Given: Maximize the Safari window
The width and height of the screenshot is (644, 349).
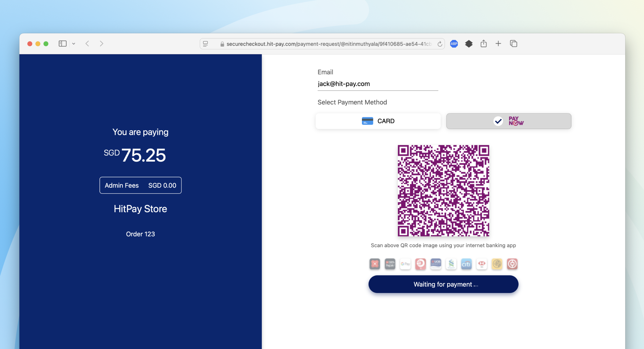Looking at the screenshot, I should [x=46, y=44].
